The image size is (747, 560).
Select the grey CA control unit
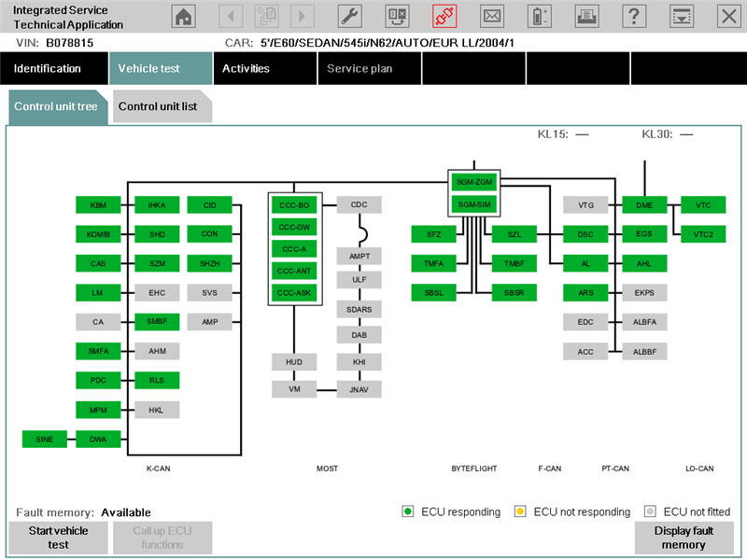pos(98,322)
